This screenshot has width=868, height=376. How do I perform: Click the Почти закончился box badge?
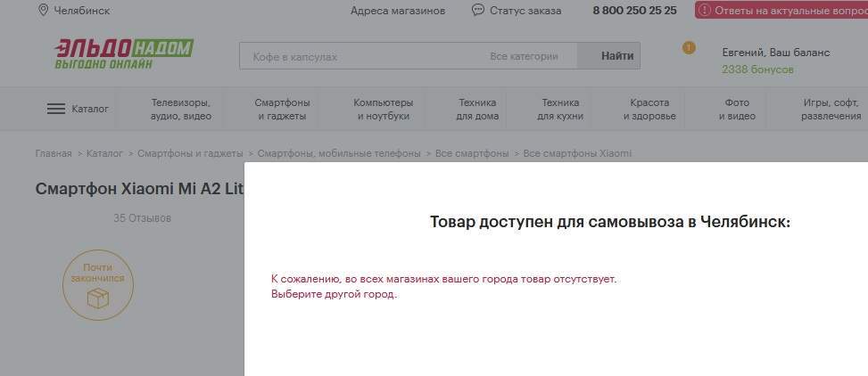98,285
